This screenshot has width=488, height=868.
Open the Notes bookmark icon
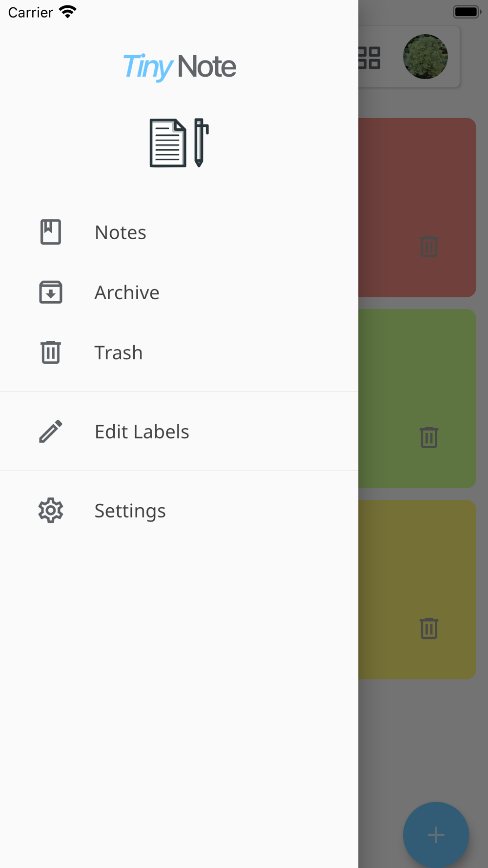(x=51, y=232)
